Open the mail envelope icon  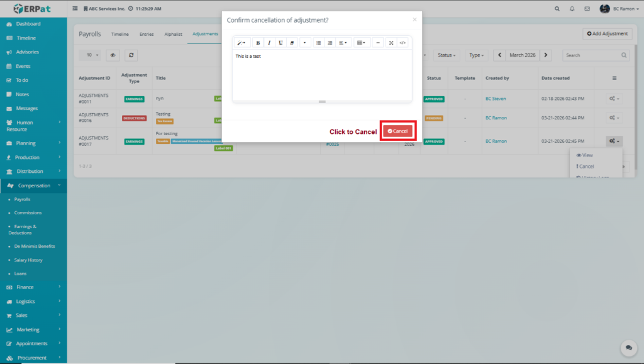(587, 9)
